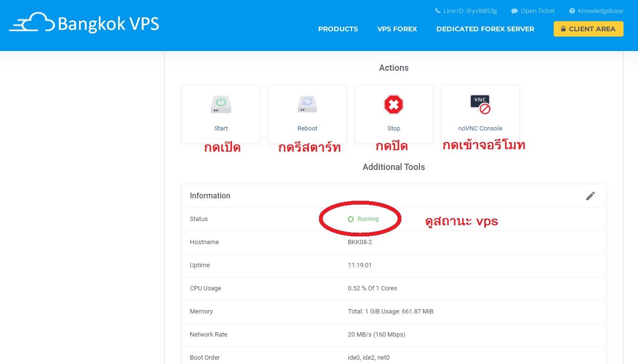Click value 0.52 % Of 1 Cores
Image resolution: width=638 pixels, height=364 pixels.
(372, 288)
